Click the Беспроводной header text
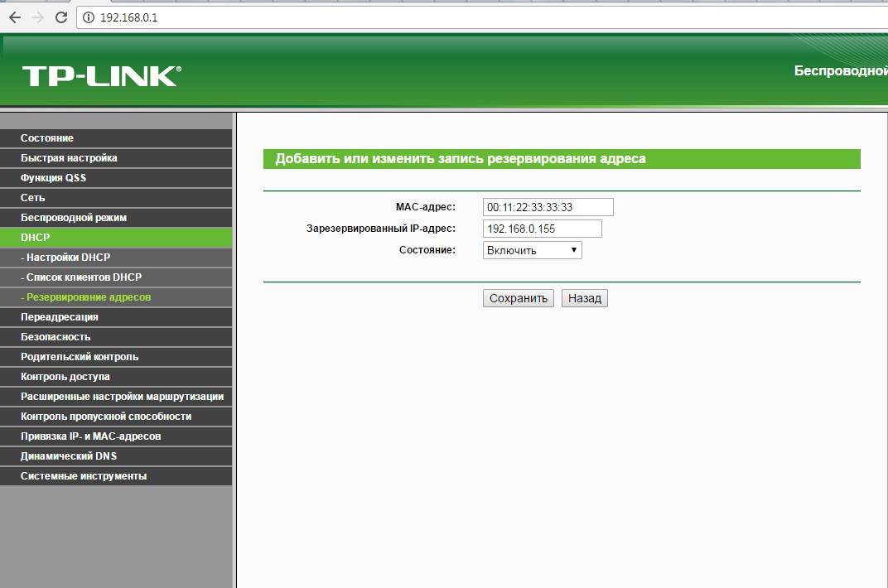 (x=841, y=70)
